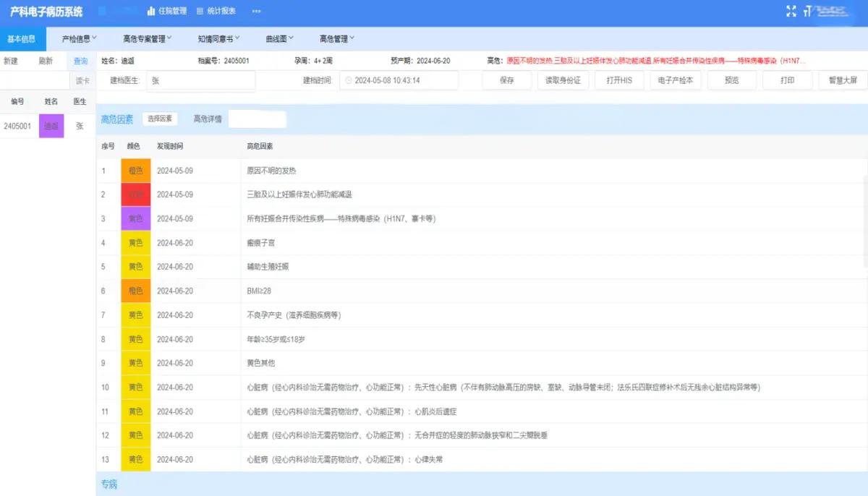Click the 新建 button in left panel
The height and width of the screenshot is (496, 868).
click(x=11, y=61)
